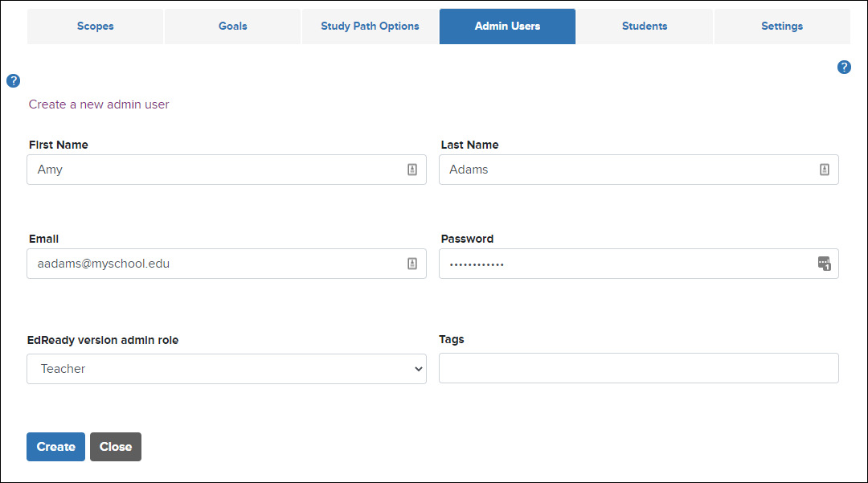Click into the Email input field

click(x=227, y=264)
